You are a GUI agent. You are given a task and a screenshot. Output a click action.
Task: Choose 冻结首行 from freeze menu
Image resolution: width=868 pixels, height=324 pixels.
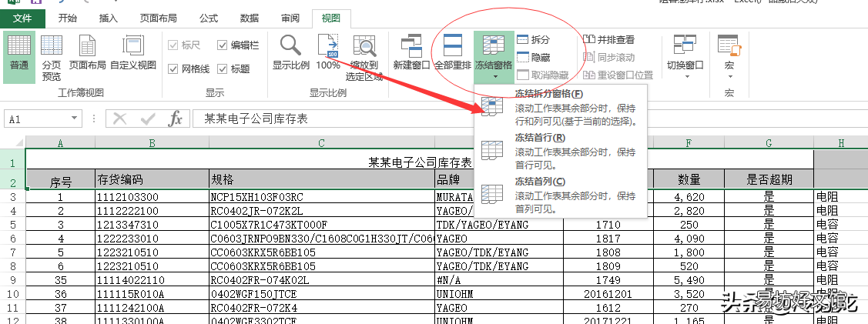[560, 150]
